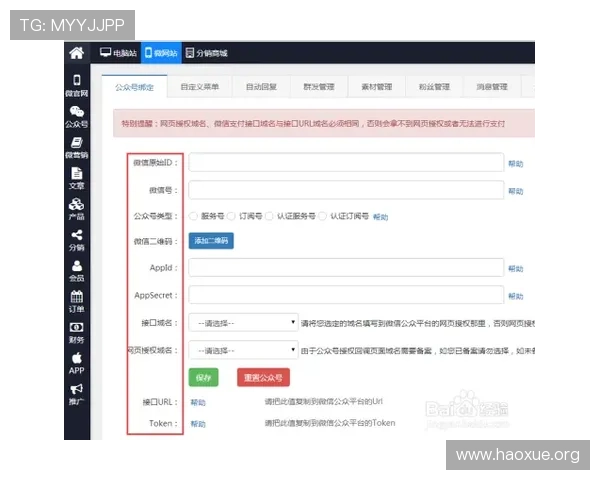Focus the AppSecret input field
Image resolution: width=600 pixels, height=480 pixels.
(346, 295)
